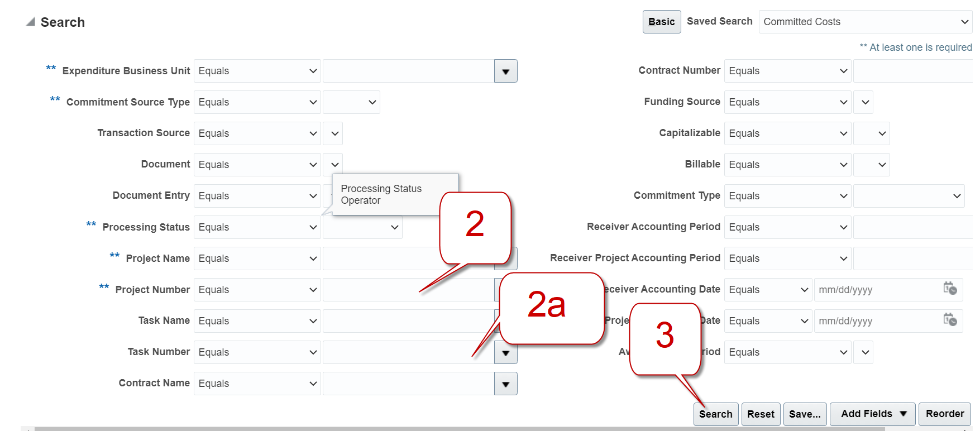Open Funding Source value dropdown
The height and width of the screenshot is (431, 980).
point(863,102)
